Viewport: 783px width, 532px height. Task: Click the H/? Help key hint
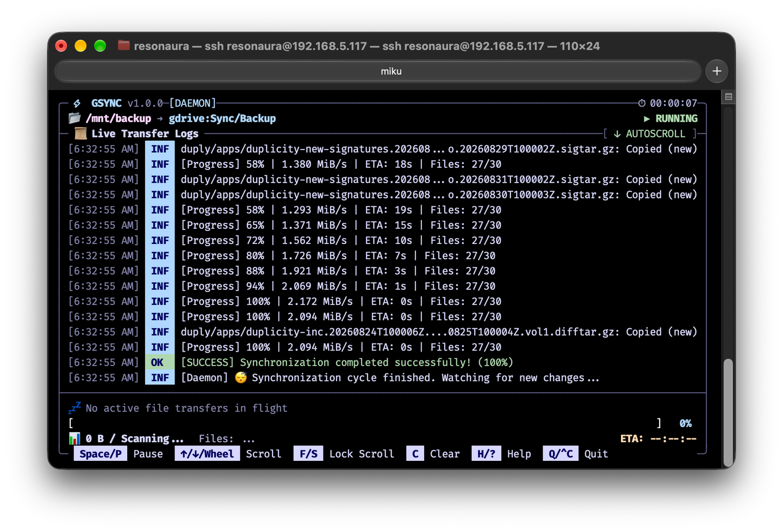click(501, 454)
